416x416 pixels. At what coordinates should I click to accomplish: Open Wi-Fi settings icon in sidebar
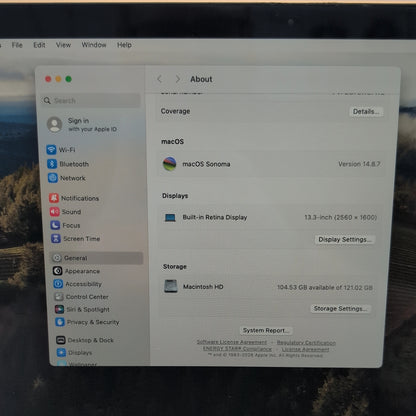click(x=51, y=149)
